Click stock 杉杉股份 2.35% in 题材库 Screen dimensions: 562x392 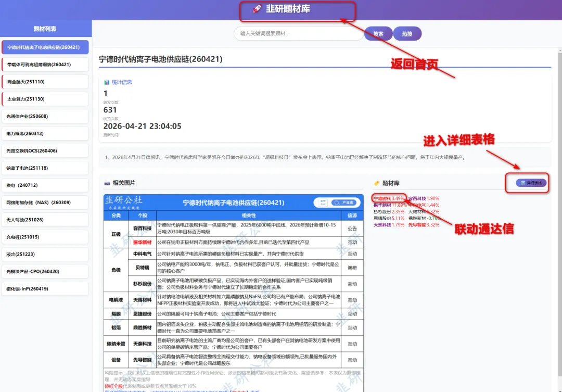(x=389, y=211)
